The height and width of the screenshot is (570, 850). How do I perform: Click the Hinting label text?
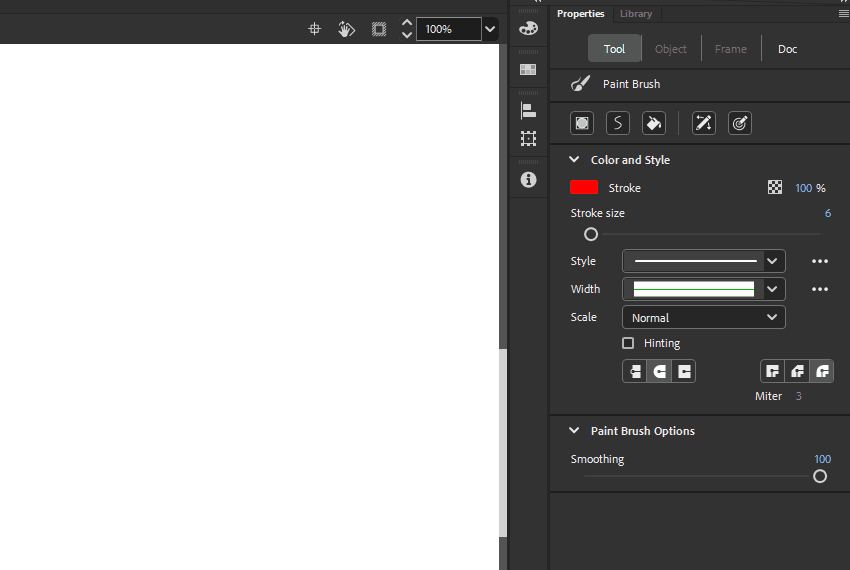tap(662, 343)
